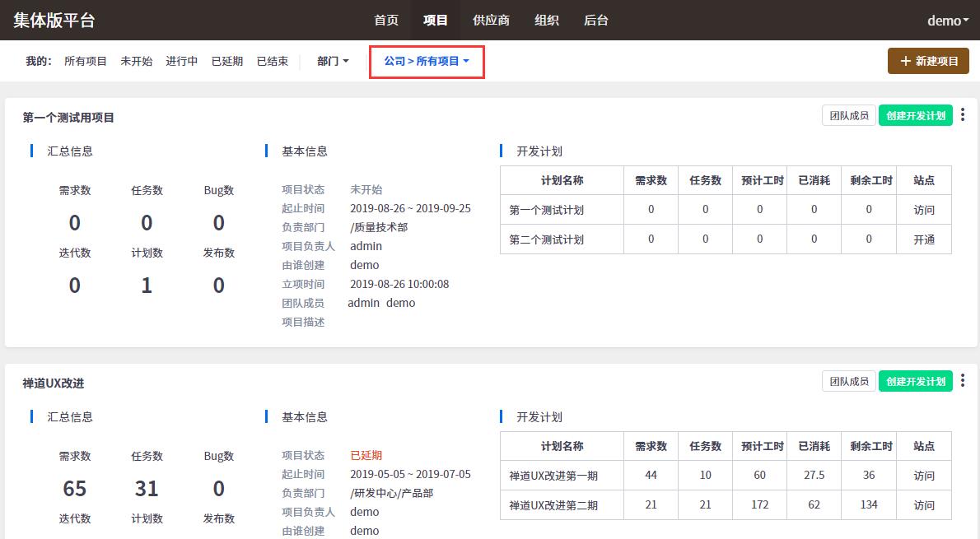Click the 新建项目 button
This screenshot has width=980, height=539.
pos(928,61)
